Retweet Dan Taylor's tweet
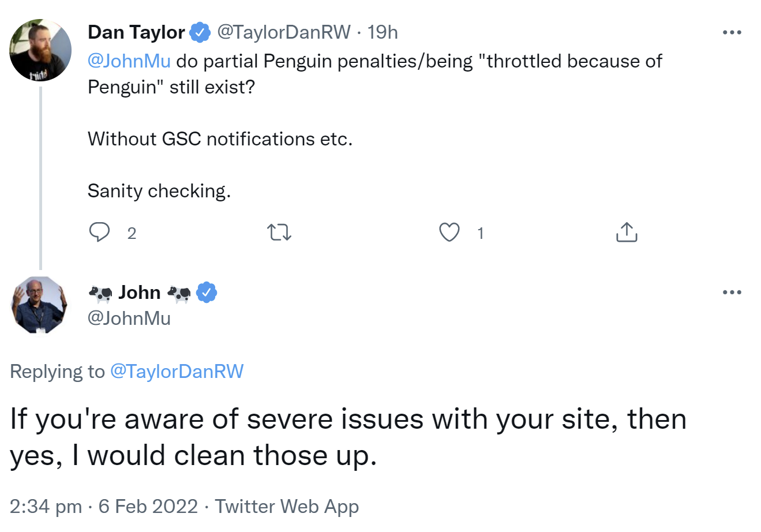Screen dimensions: 761x532 279,233
